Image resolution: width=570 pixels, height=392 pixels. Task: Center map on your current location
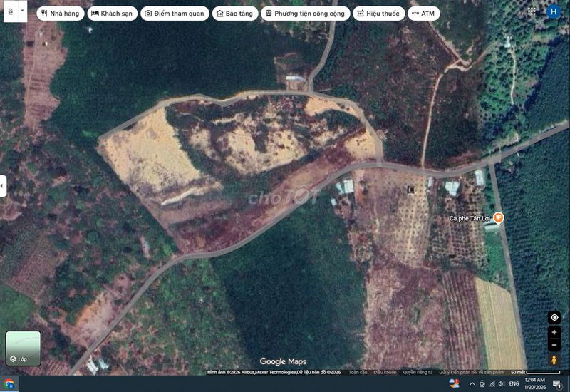pos(554,317)
